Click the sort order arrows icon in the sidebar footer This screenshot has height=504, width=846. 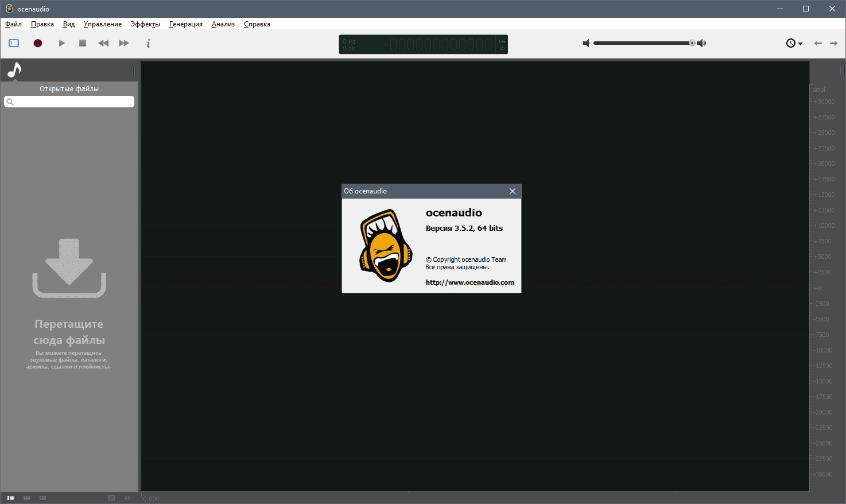[x=127, y=498]
